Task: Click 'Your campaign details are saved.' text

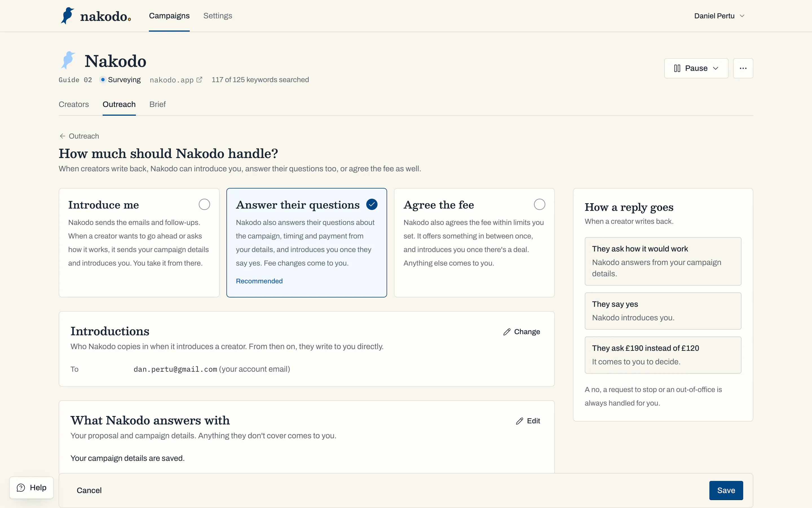Action: point(127,458)
